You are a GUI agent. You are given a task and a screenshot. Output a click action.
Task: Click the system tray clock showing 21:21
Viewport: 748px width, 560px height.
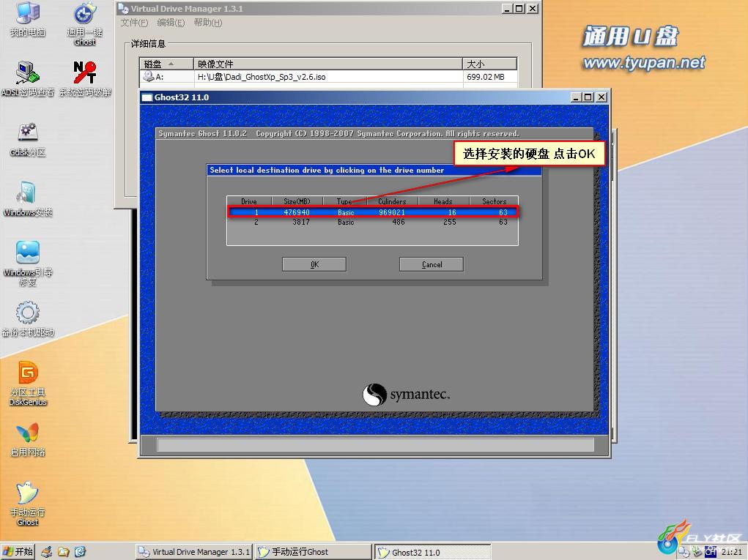coord(732,552)
